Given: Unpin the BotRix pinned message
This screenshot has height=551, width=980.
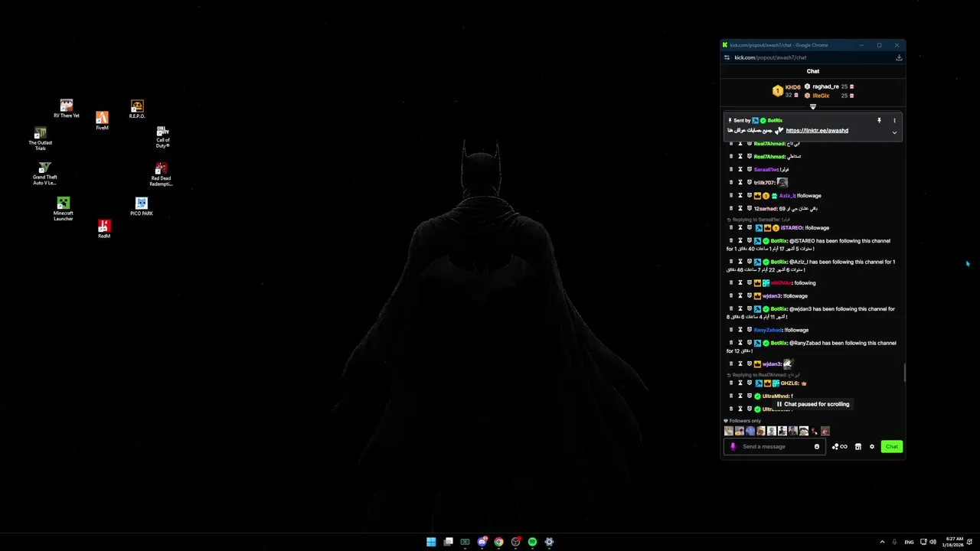Looking at the screenshot, I should (x=879, y=120).
